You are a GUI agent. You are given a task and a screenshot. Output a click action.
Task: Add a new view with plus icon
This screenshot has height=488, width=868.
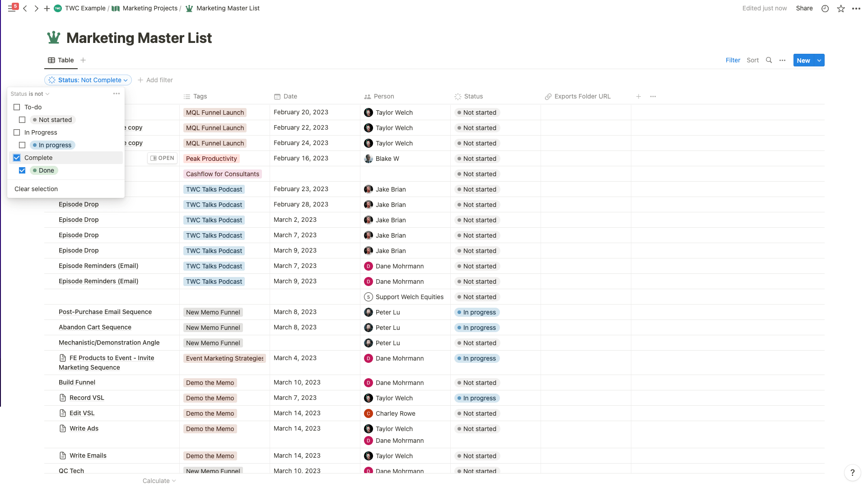(83, 60)
